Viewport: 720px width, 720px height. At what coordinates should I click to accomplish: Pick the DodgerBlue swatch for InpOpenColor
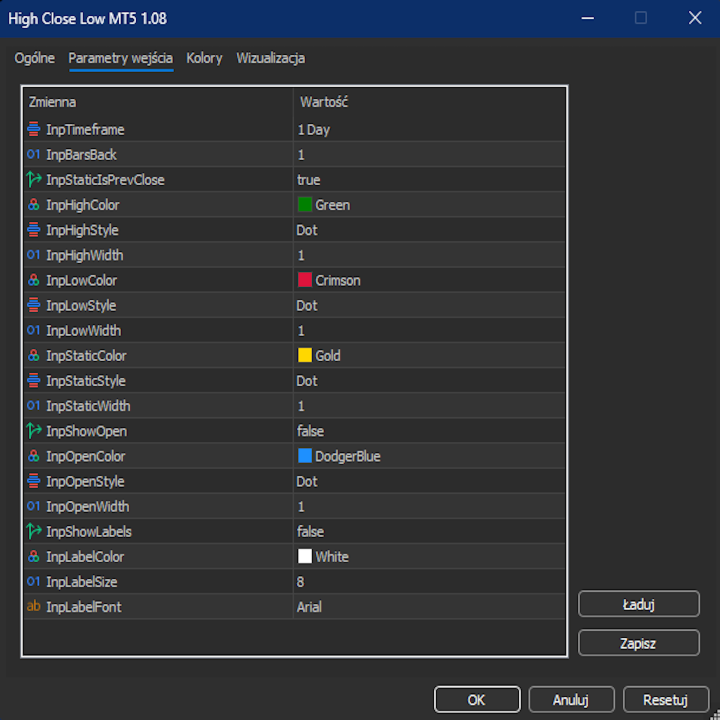pos(305,456)
